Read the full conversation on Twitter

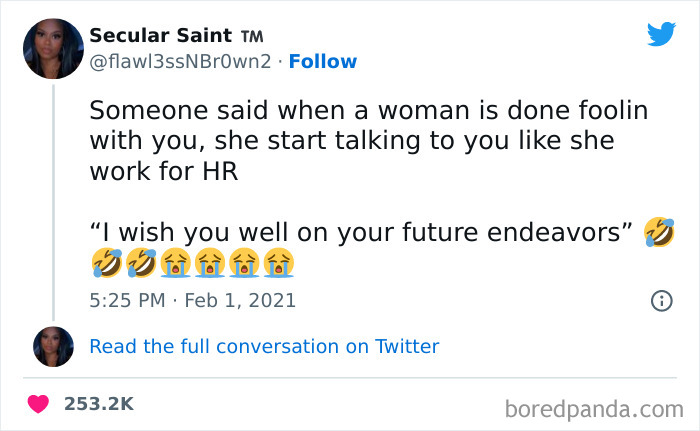pyautogui.click(x=264, y=347)
